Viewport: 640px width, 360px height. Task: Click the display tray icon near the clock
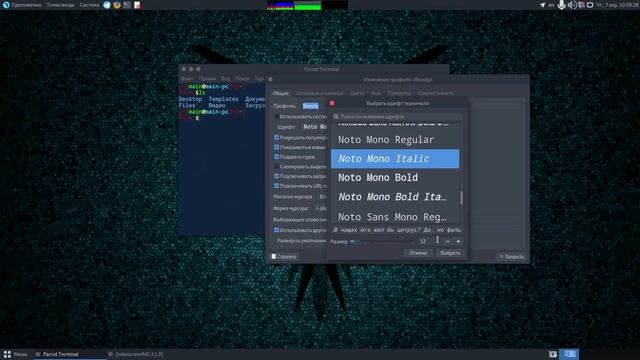click(590, 5)
